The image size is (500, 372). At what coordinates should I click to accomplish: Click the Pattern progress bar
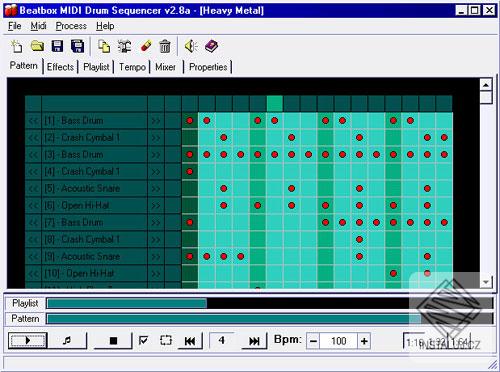(269, 319)
